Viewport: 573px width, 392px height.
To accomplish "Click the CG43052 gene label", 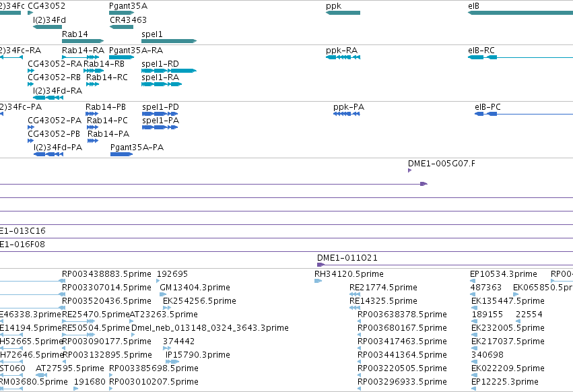I will pos(46,6).
